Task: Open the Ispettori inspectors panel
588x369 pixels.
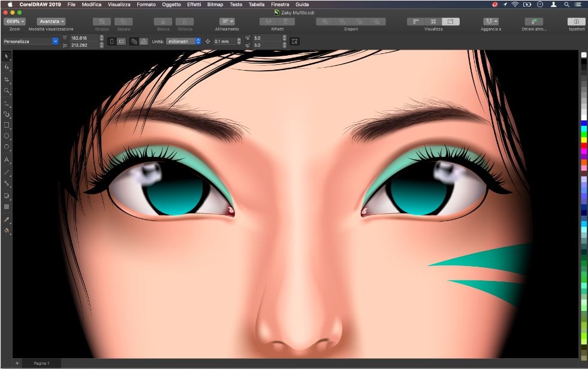Action: coord(576,22)
